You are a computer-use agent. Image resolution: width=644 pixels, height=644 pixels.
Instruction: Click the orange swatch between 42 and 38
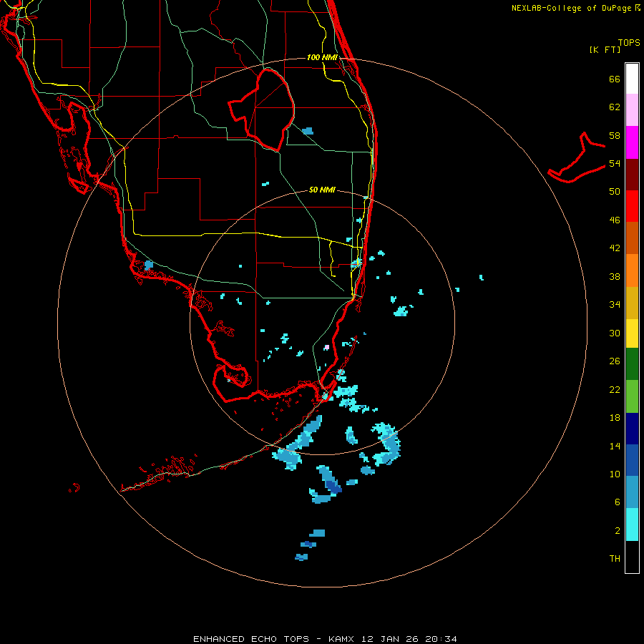click(x=632, y=270)
